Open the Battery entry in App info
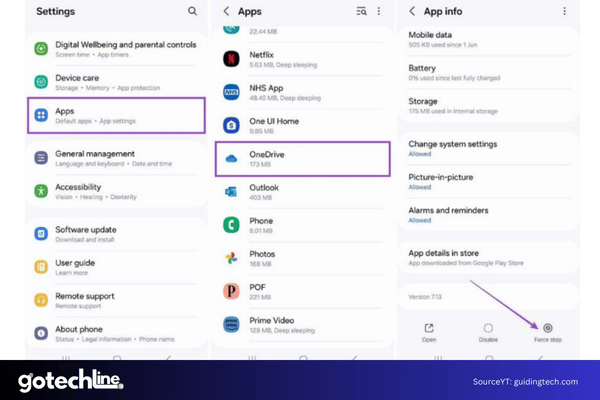The image size is (600, 400). pyautogui.click(x=489, y=73)
